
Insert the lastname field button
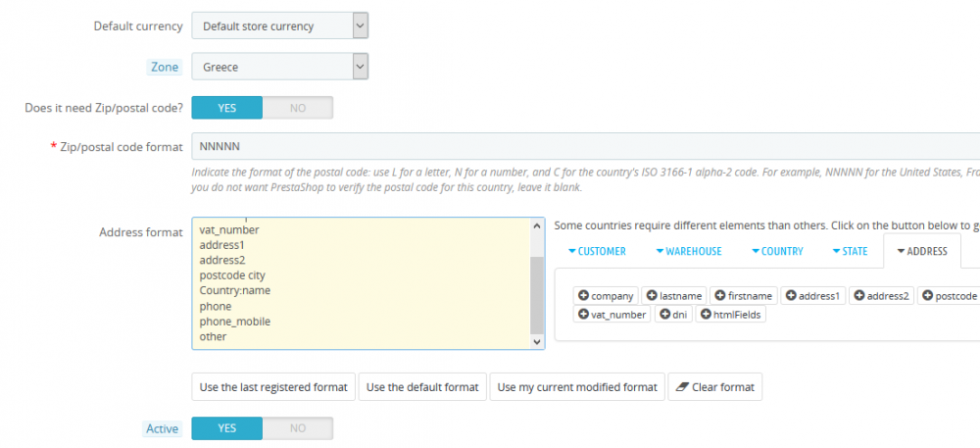[x=675, y=295]
